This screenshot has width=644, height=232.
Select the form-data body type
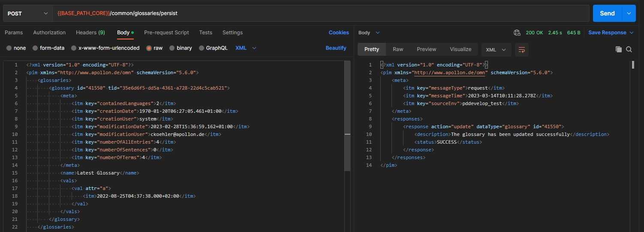(x=48, y=48)
